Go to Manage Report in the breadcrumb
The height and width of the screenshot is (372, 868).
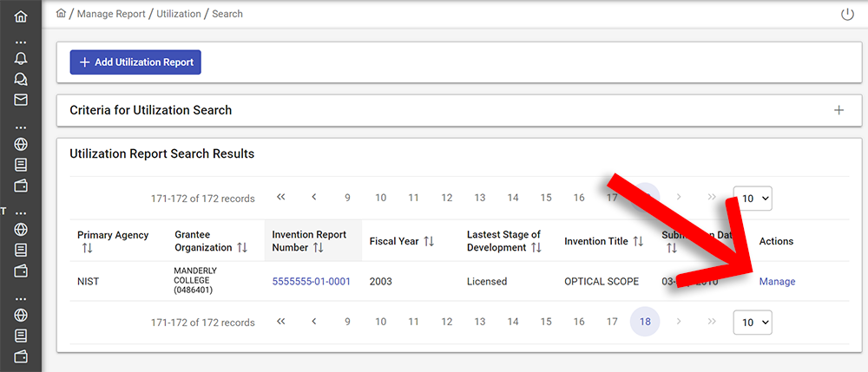[113, 14]
